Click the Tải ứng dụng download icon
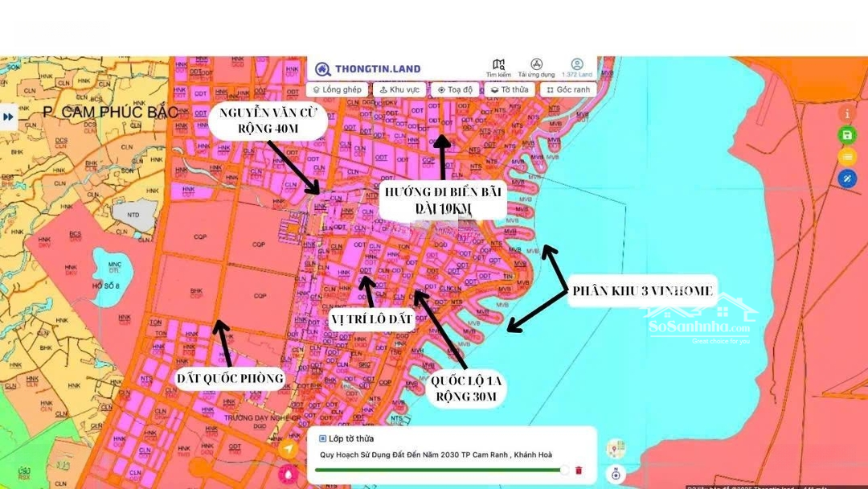Viewport: 868px width, 489px height. tap(536, 68)
